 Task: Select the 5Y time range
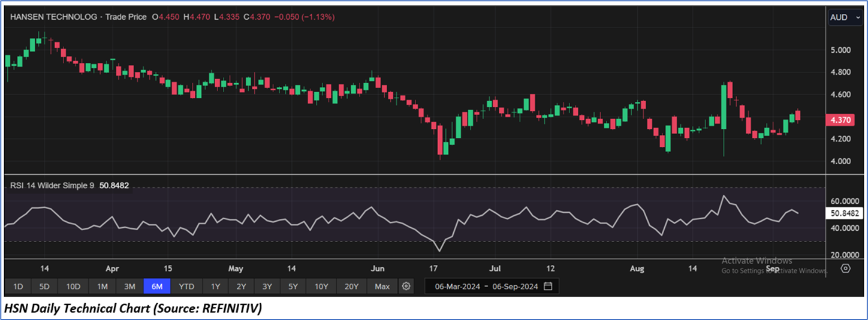pyautogui.click(x=293, y=286)
